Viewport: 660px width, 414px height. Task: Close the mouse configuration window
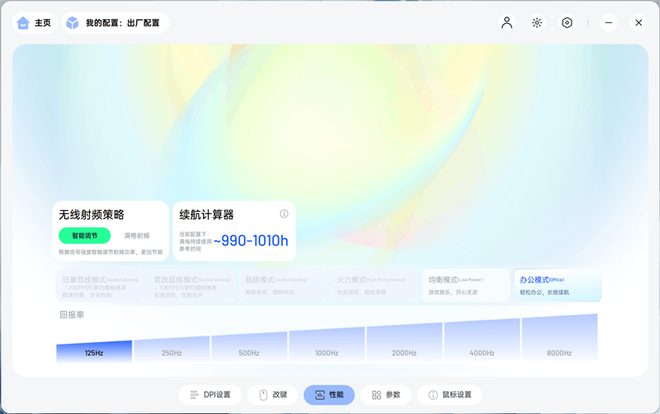(637, 22)
